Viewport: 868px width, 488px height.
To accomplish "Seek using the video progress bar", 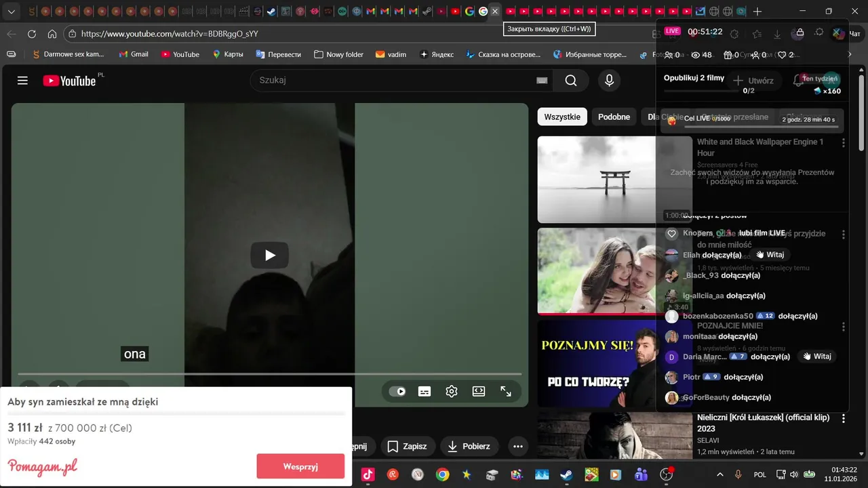I will 270,373.
